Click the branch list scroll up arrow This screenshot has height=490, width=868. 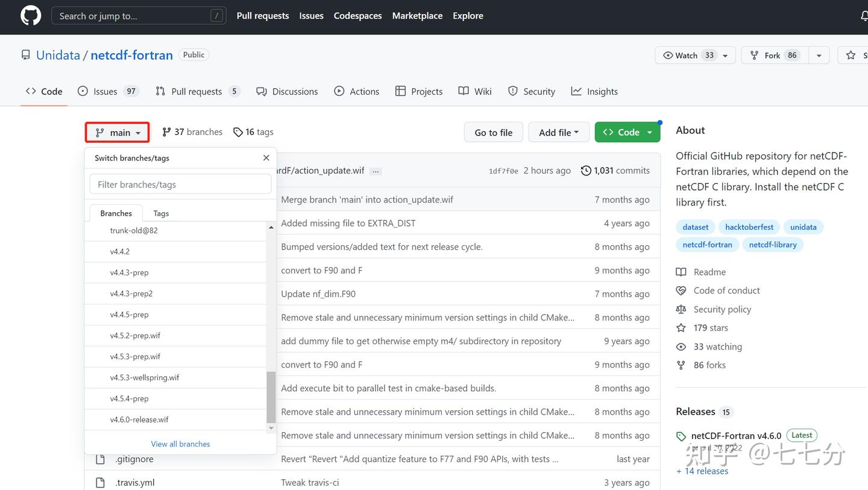[x=271, y=227]
